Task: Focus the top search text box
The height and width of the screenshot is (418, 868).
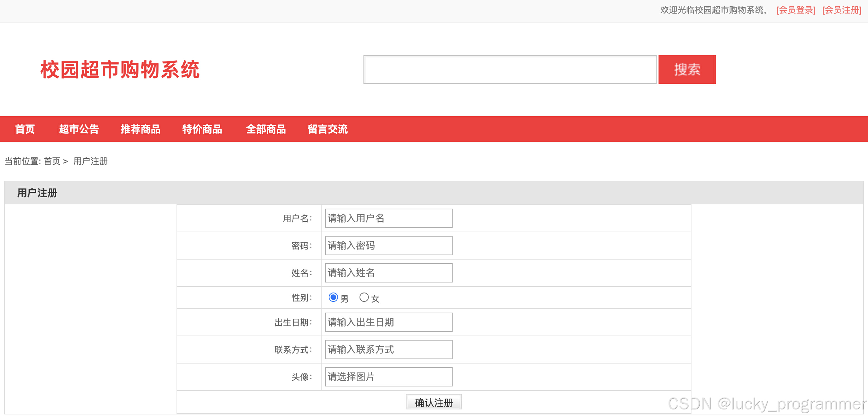Action: pyautogui.click(x=510, y=70)
